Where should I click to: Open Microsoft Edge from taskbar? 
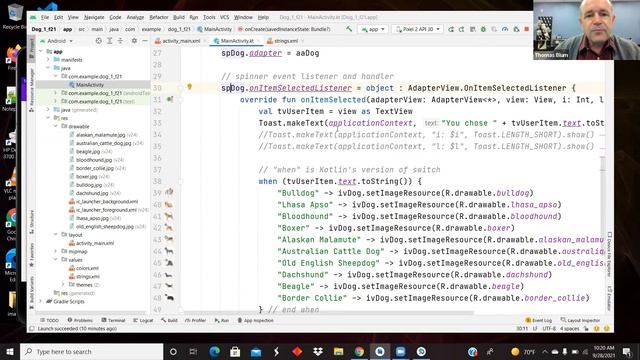[214, 351]
